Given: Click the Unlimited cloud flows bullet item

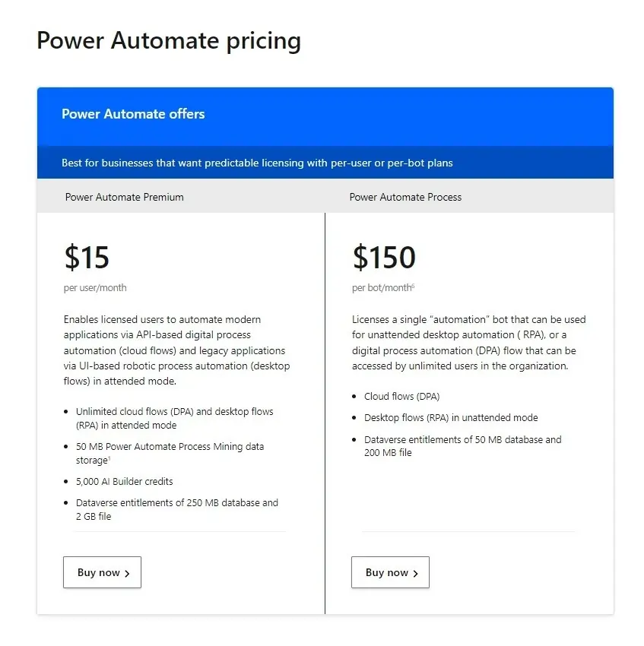Looking at the screenshot, I should pyautogui.click(x=174, y=418).
